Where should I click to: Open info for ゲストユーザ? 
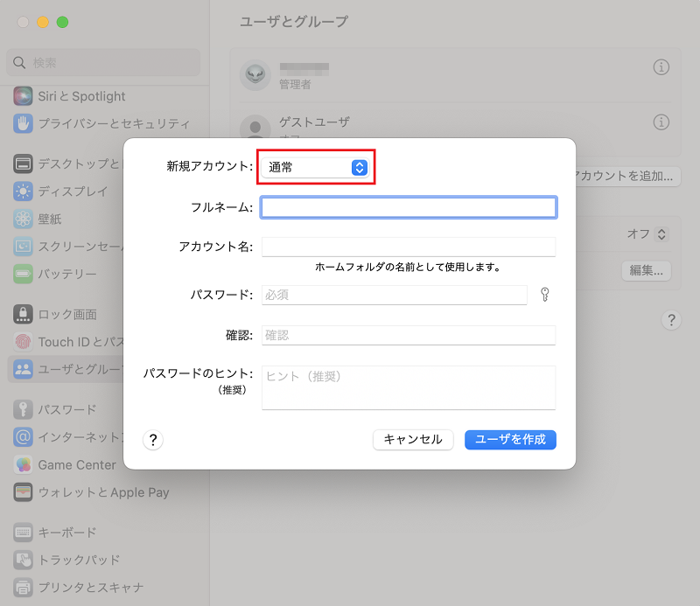[661, 122]
